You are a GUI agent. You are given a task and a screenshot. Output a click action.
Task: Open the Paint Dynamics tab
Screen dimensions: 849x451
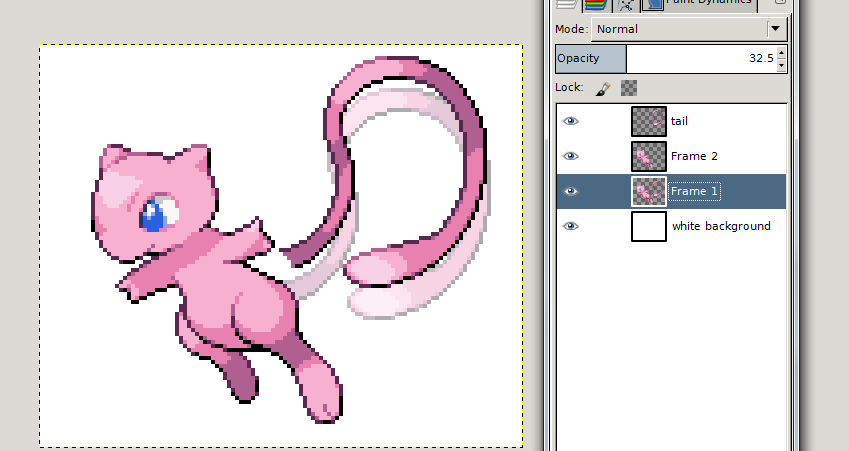698,5
